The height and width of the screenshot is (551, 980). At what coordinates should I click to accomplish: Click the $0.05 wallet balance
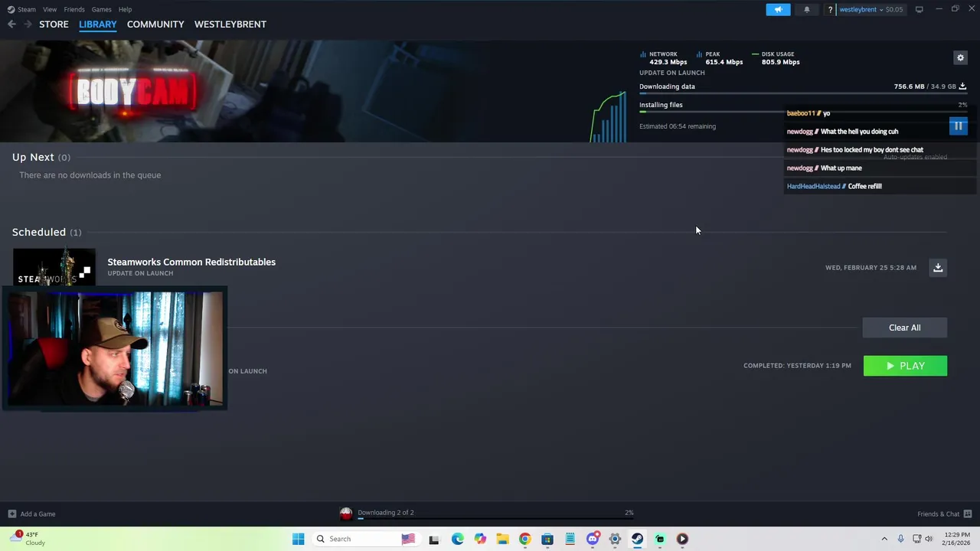click(894, 9)
